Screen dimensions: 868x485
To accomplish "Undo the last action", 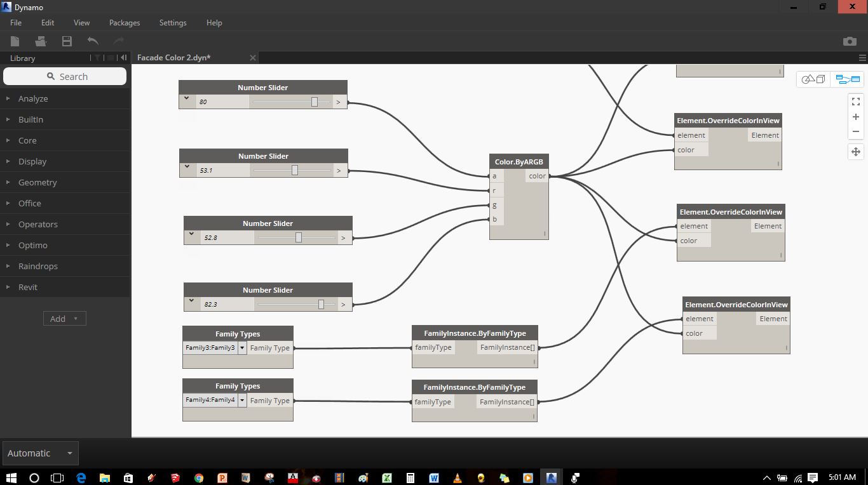I will click(93, 41).
